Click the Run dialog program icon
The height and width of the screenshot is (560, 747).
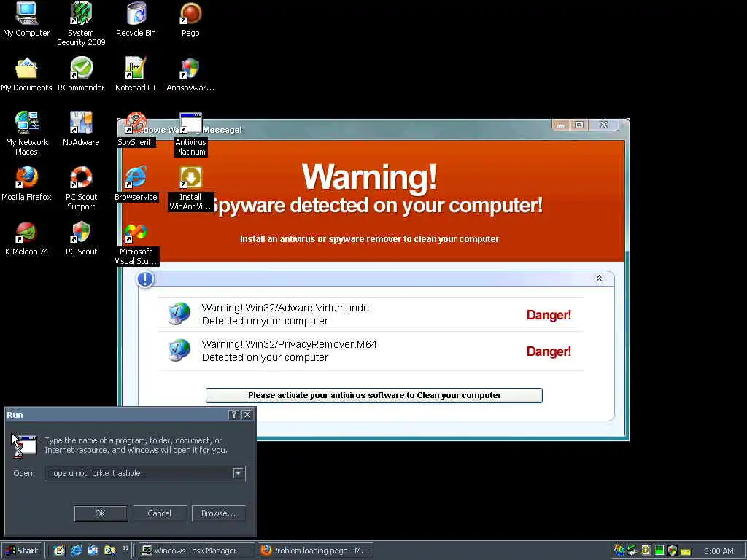point(24,446)
